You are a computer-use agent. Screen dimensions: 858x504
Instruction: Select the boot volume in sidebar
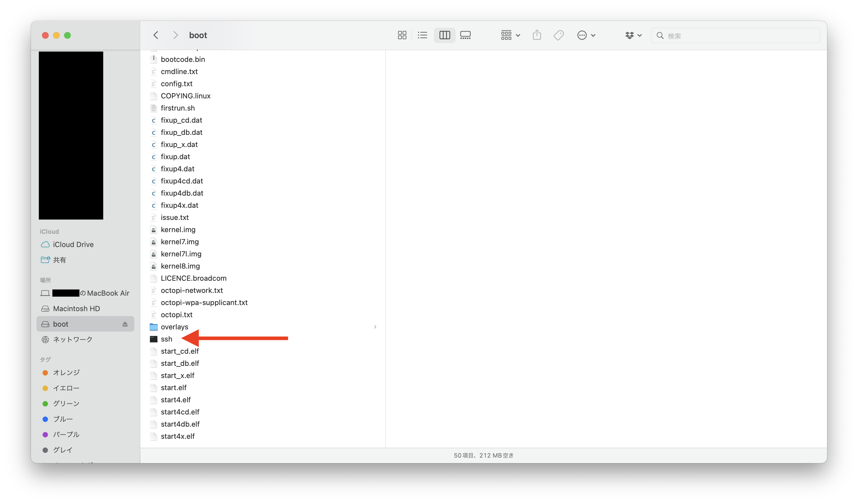[x=85, y=324]
